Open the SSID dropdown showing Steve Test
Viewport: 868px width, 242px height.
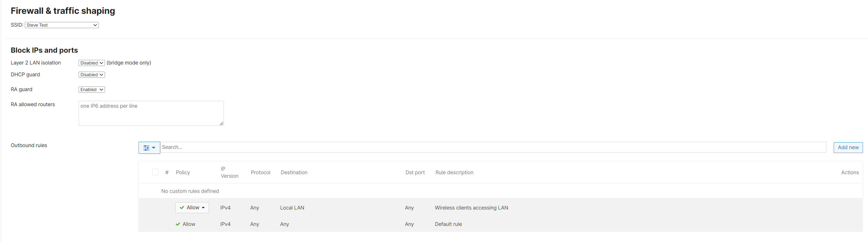62,25
